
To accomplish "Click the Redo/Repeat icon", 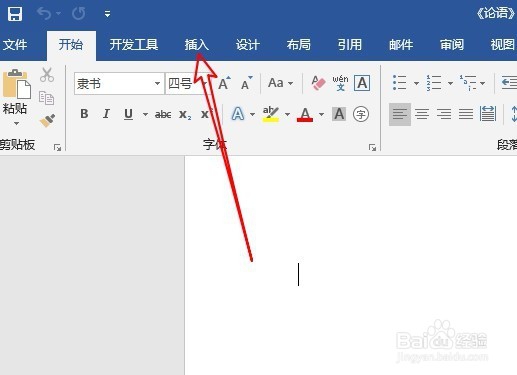I will point(79,14).
